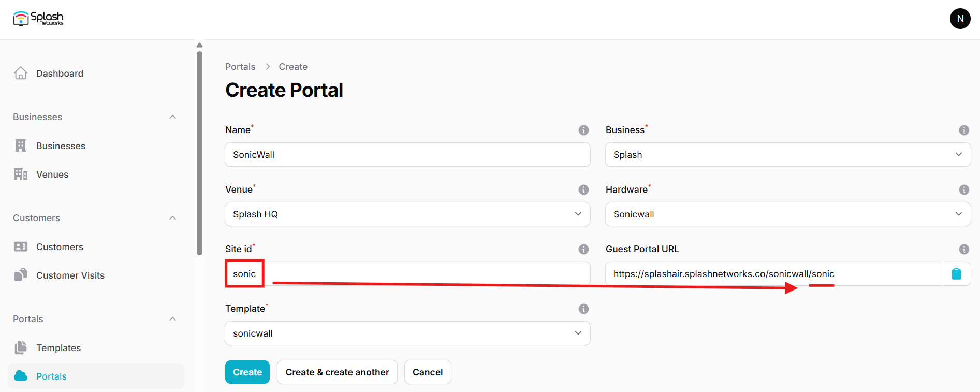
Task: Open Customer Visits in the sidebar
Action: (96, 275)
